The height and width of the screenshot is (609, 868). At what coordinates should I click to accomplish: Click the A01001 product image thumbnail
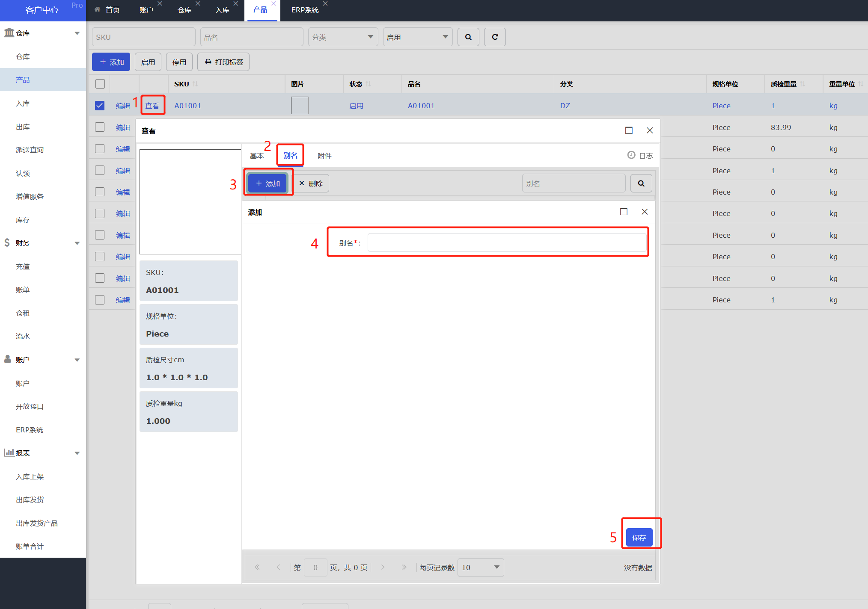(300, 105)
